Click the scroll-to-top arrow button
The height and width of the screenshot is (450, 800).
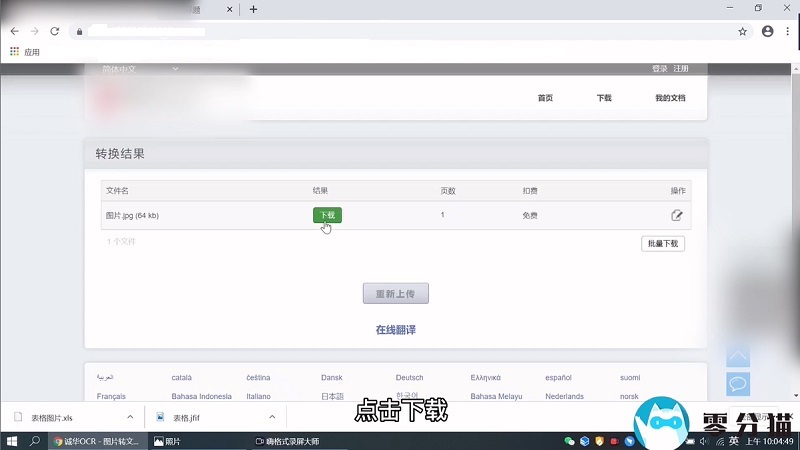click(x=738, y=356)
